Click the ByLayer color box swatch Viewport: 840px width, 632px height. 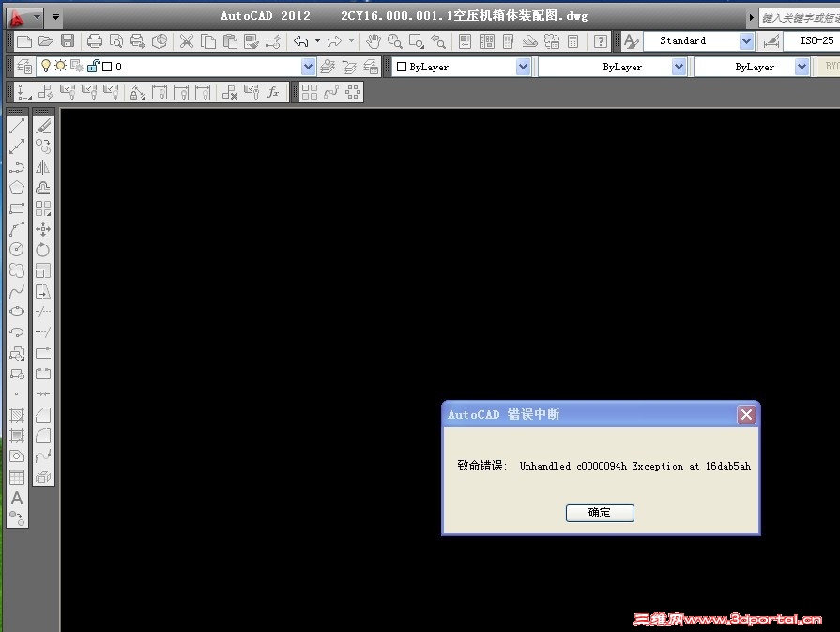tap(402, 67)
